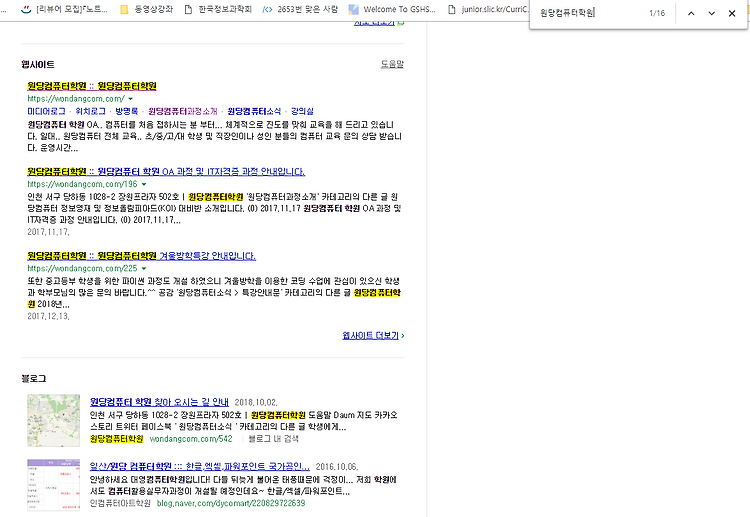Click the 2017.11.17. date text

pyautogui.click(x=48, y=232)
